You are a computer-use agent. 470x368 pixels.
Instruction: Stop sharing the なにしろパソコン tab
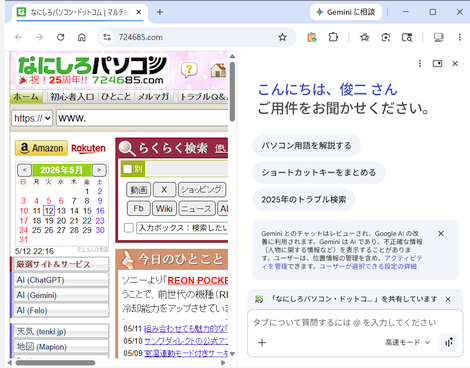tap(448, 299)
